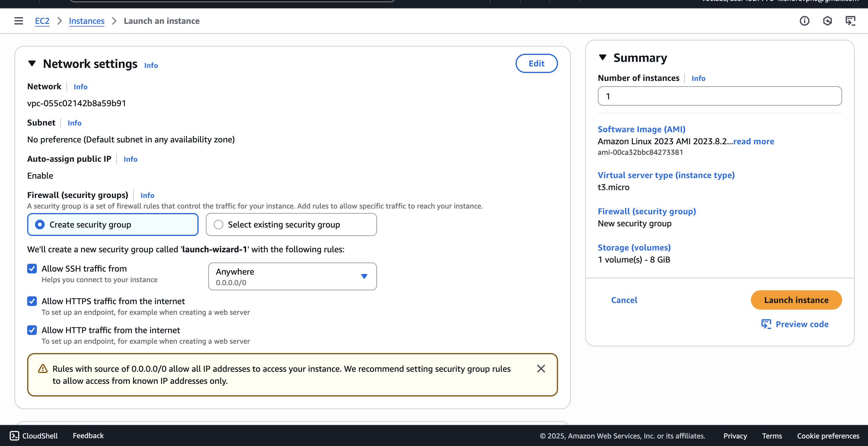Screen dimensions: 868x446
Task: Click the Preview code terminal icon
Action: 766,324
